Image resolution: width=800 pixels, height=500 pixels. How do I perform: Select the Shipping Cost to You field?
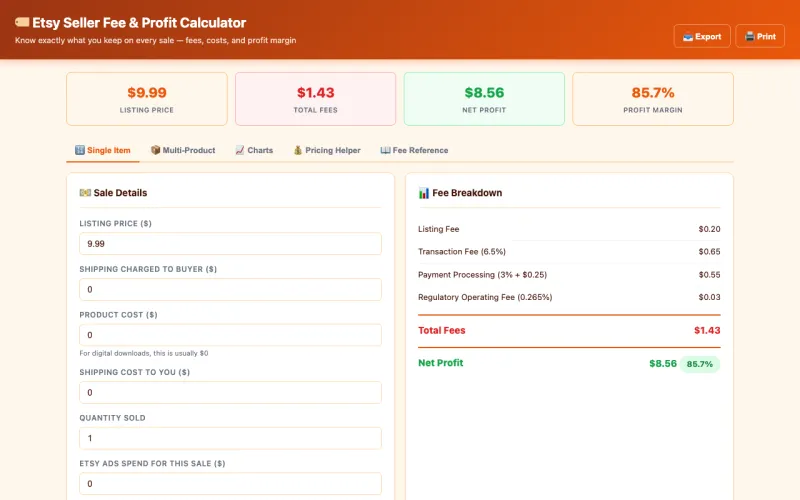[230, 392]
